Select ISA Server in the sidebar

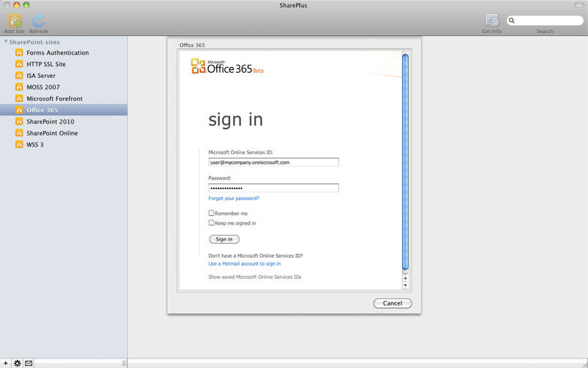pos(63,76)
